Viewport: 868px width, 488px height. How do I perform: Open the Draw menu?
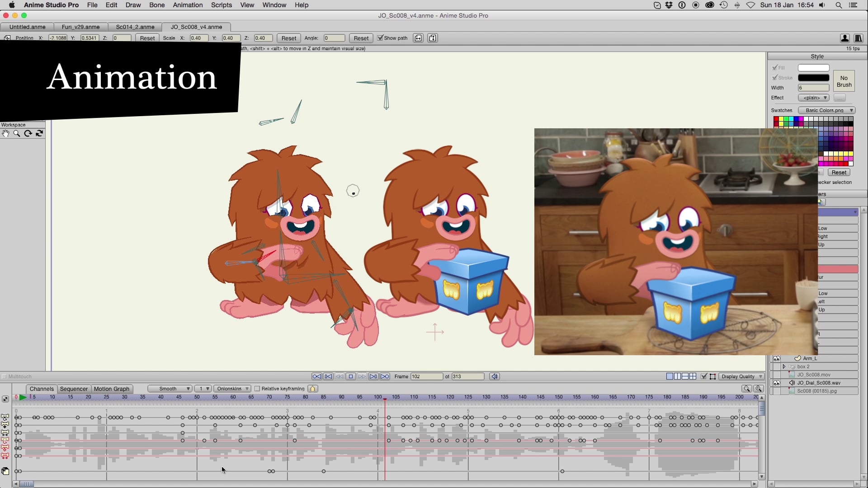click(x=133, y=5)
